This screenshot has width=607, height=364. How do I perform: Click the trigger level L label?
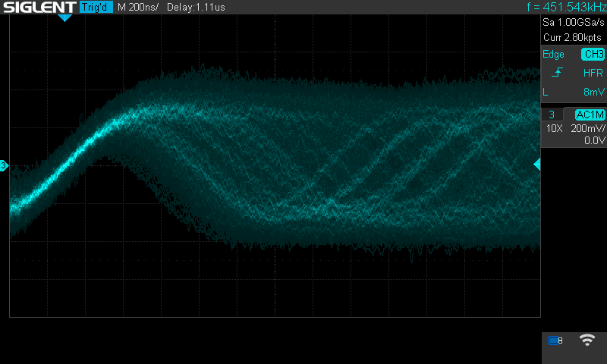pyautogui.click(x=545, y=92)
